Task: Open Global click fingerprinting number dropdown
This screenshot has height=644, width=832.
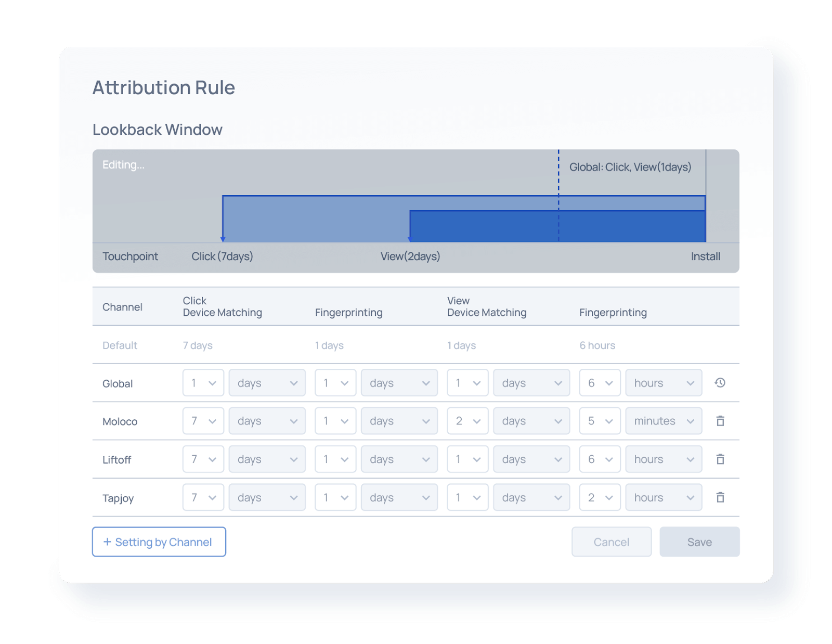Action: tap(335, 383)
